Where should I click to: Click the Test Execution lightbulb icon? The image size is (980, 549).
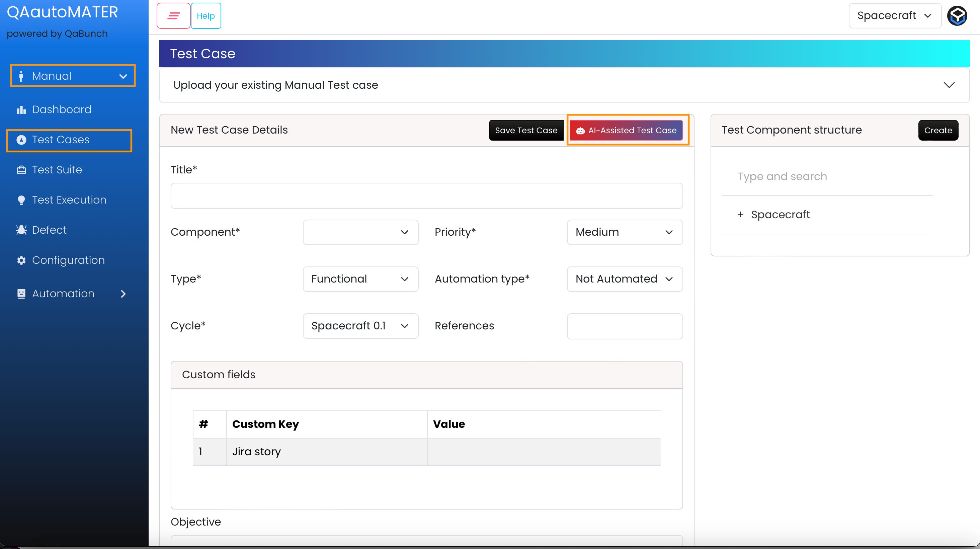[21, 200]
